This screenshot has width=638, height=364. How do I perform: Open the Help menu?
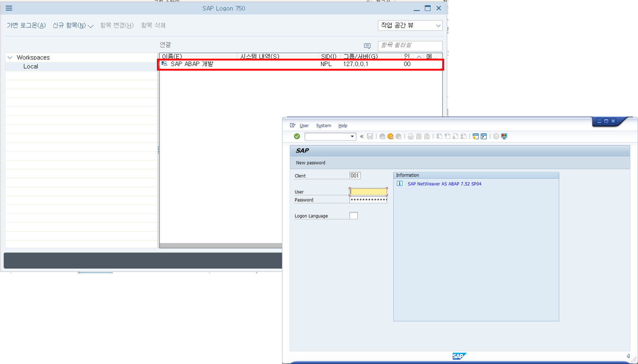pos(343,126)
